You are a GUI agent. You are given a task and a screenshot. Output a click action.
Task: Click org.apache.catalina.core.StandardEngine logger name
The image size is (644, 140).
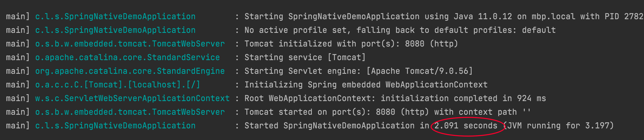pos(130,71)
